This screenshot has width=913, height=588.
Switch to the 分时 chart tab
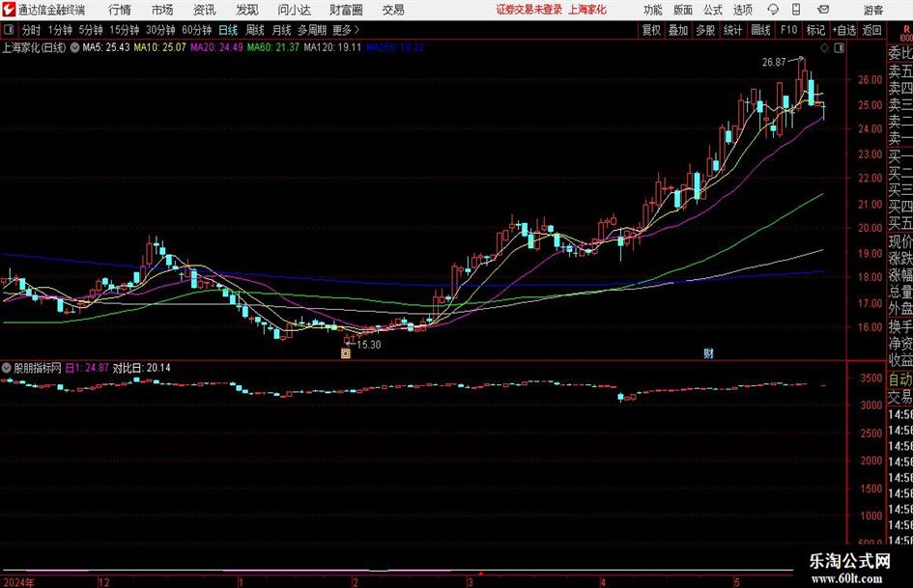pyautogui.click(x=31, y=30)
